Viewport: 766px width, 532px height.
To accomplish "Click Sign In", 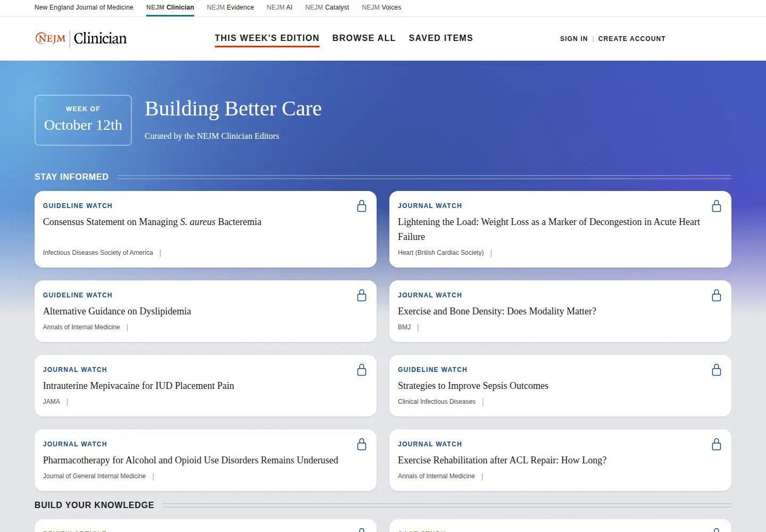I will coord(574,39).
